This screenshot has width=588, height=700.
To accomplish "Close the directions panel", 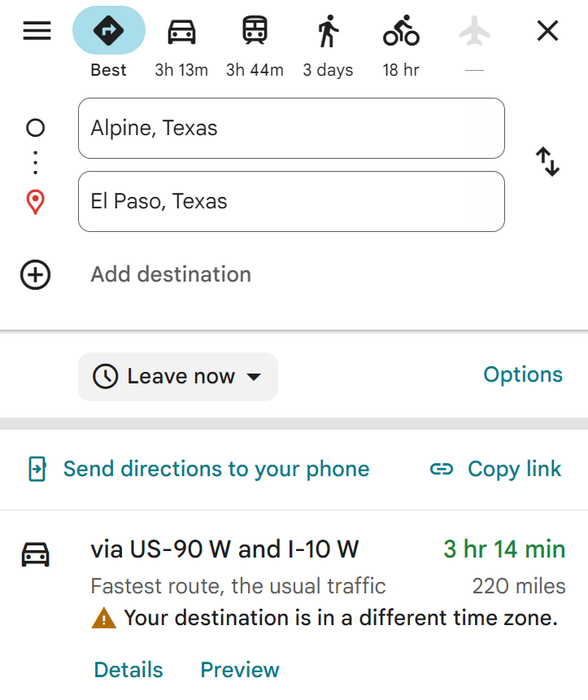I will coord(548,31).
